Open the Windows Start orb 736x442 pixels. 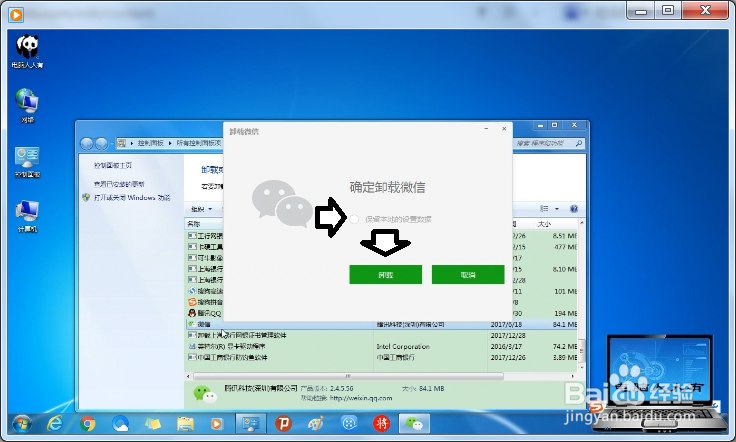(22, 424)
